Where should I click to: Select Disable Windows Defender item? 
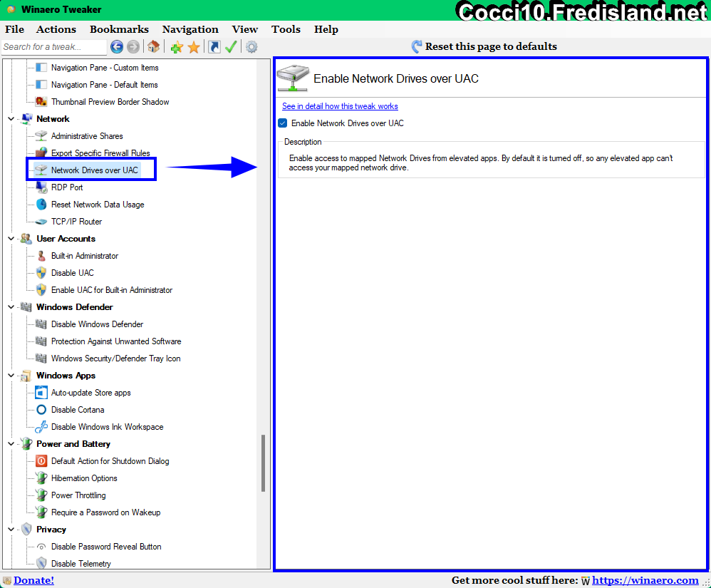coord(98,324)
